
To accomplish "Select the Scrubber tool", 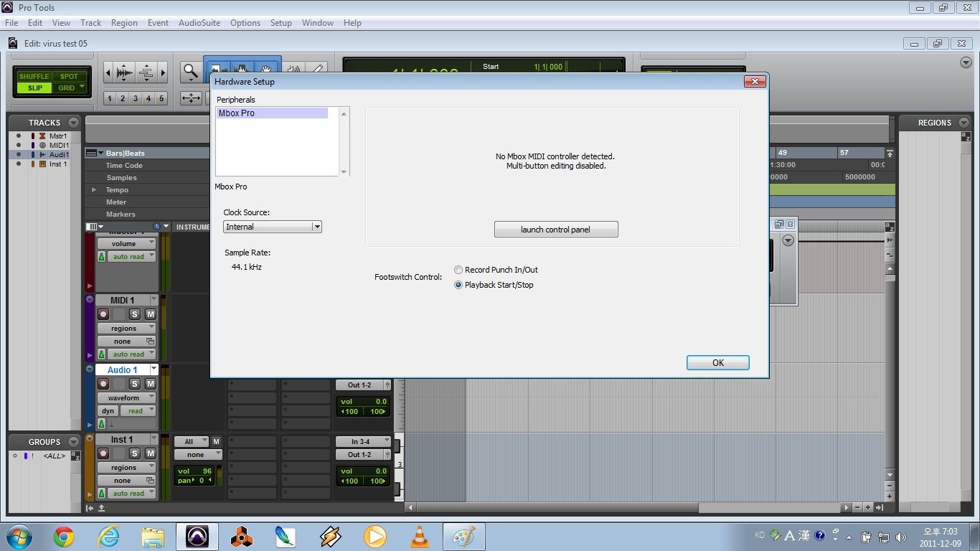I will [293, 69].
